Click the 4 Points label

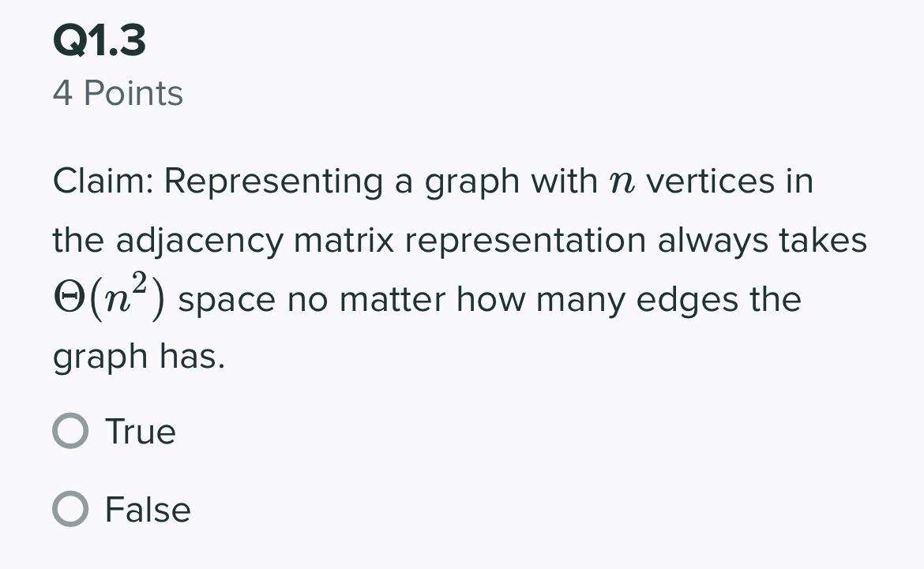point(118,92)
